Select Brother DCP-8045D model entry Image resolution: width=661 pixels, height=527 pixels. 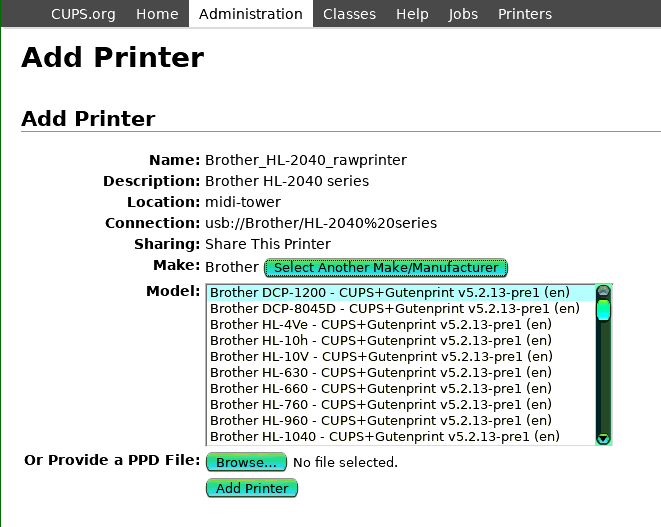coord(400,309)
